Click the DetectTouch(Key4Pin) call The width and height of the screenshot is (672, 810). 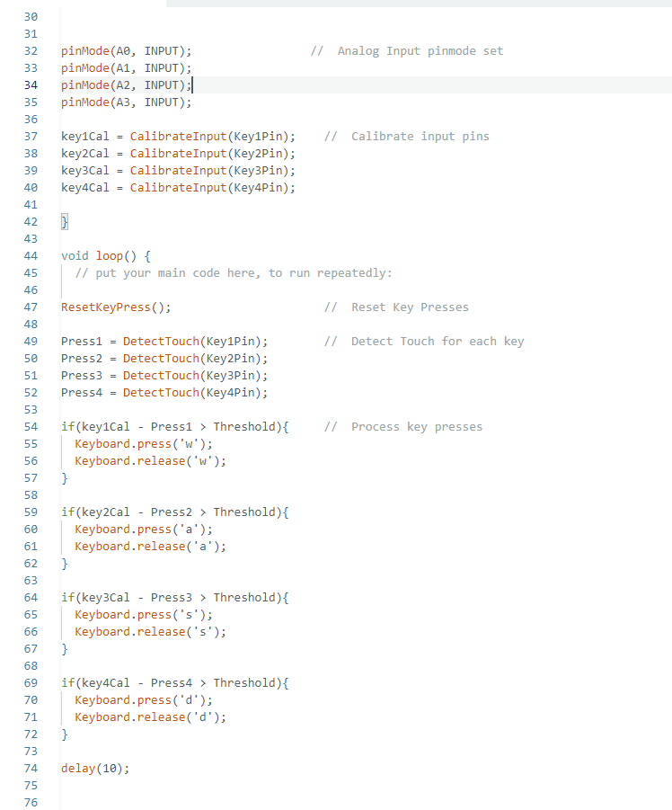195,393
